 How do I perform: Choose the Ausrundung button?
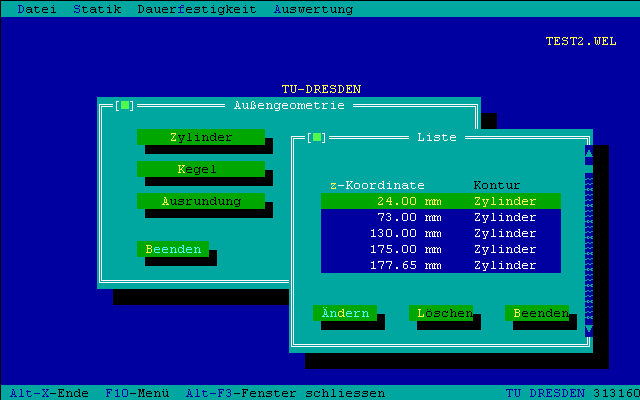point(201,201)
